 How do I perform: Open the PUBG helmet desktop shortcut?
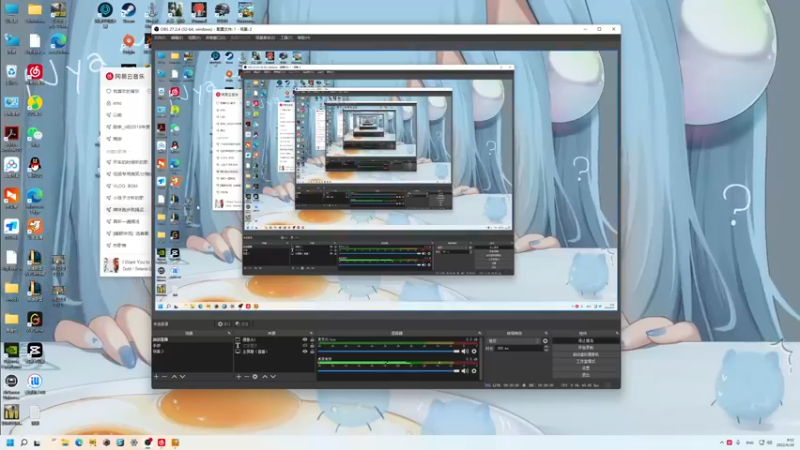222,12
